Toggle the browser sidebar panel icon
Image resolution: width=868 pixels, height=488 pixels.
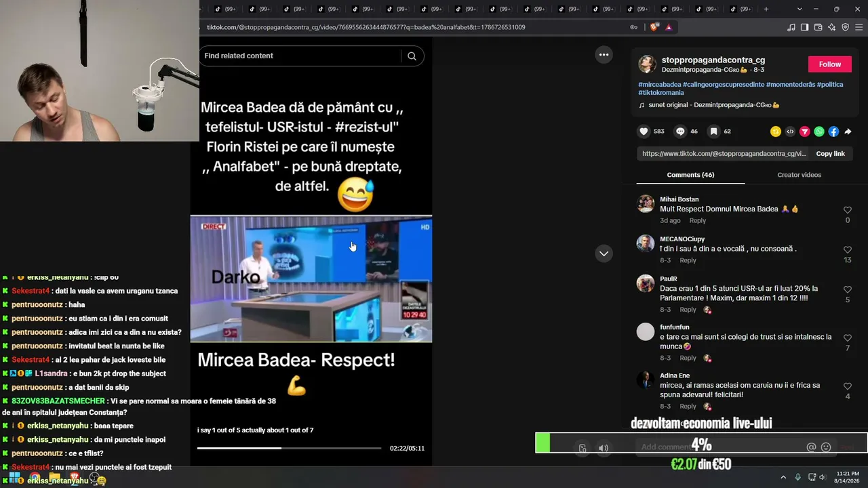(x=804, y=27)
